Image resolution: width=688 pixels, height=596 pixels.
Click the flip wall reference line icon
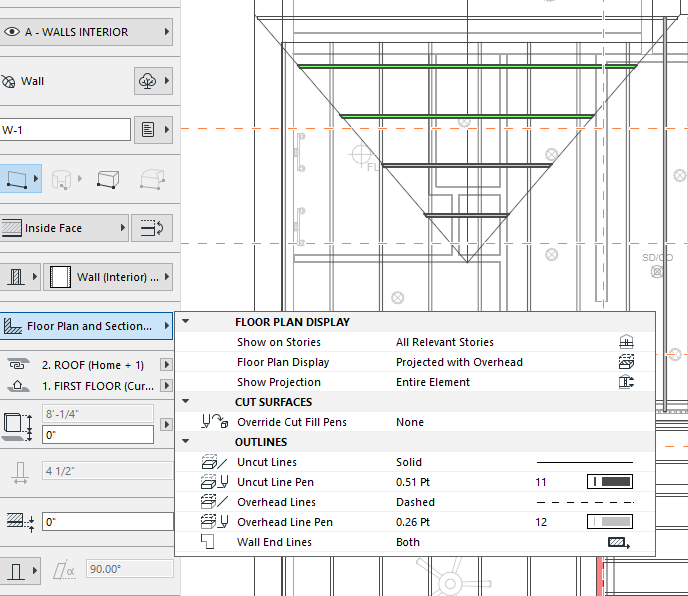152,228
